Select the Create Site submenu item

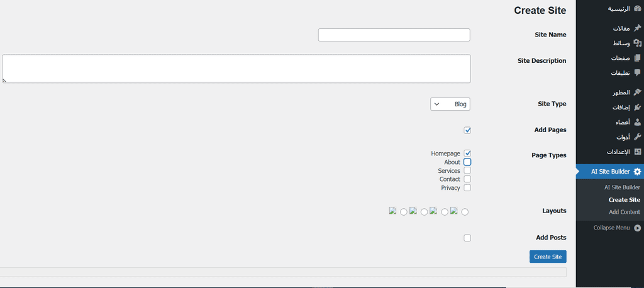(625, 200)
